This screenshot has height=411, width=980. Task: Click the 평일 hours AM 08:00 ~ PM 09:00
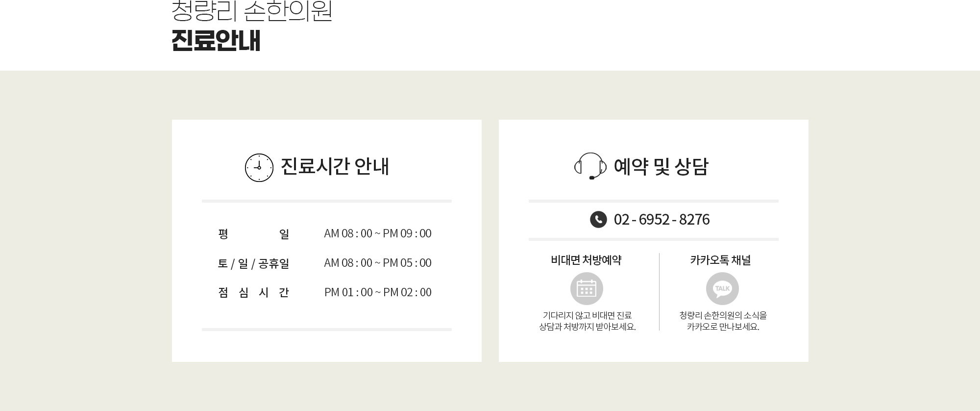pos(378,233)
